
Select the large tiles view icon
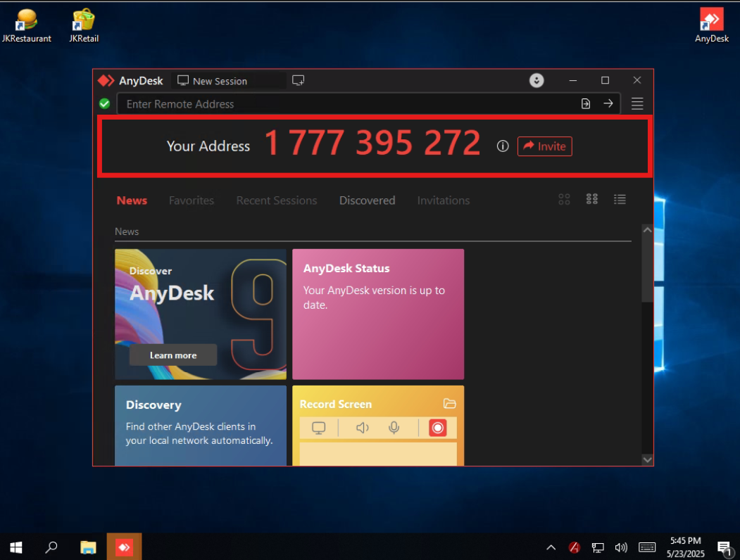(x=564, y=199)
